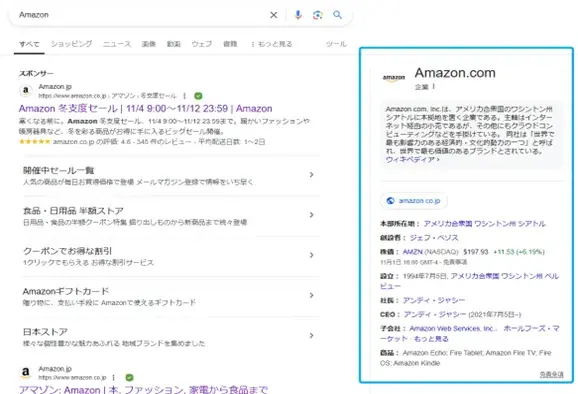Screen dimensions: 578x394
Task: Open the ジェフ・ベゾス founder link
Action: coord(434,238)
